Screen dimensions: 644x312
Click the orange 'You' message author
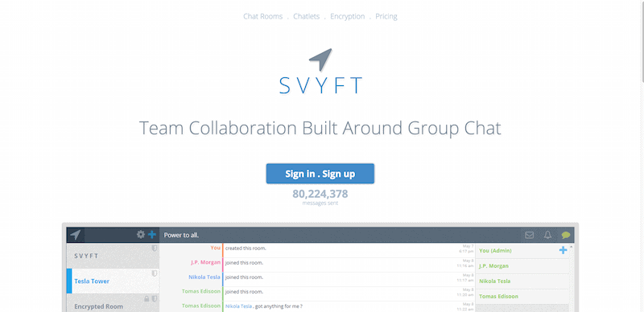(215, 248)
